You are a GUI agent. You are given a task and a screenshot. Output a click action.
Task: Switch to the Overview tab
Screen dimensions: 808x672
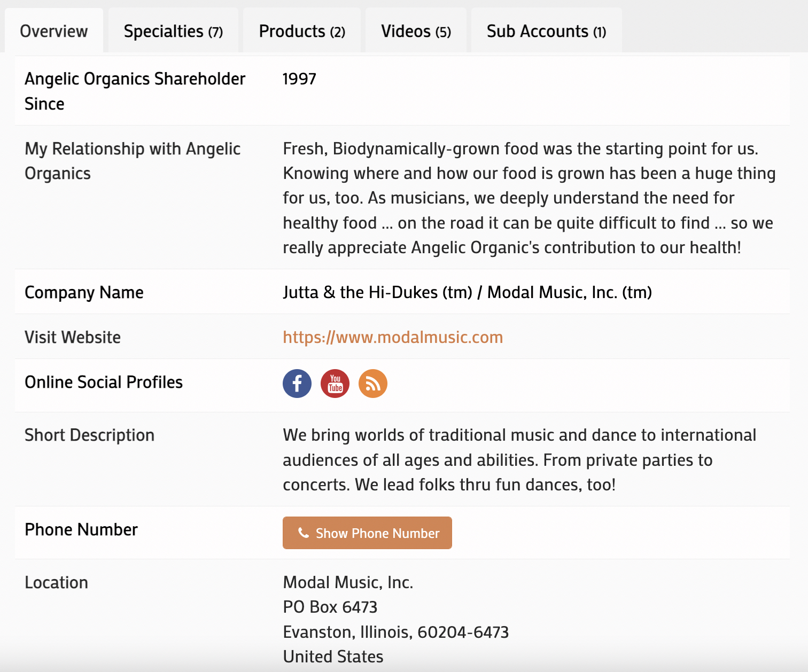pos(54,31)
